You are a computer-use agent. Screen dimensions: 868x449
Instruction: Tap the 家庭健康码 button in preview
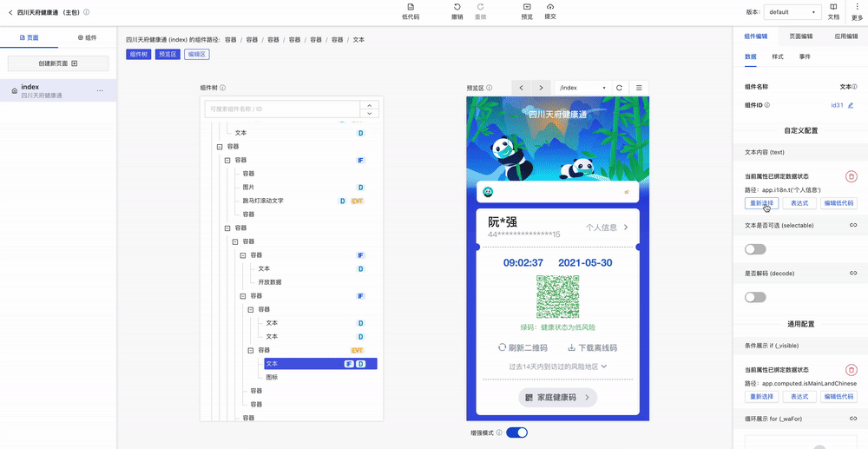[x=557, y=398]
